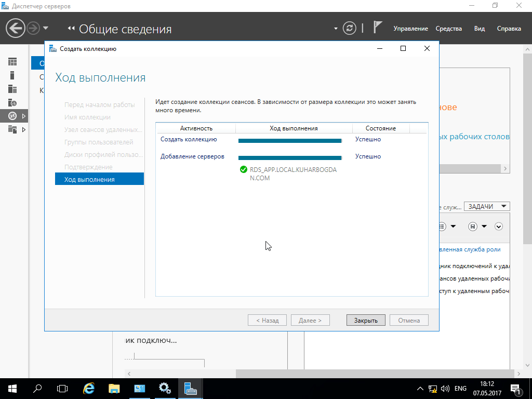Click the refresh icon in header
Screen dimensions: 532x399
(x=351, y=28)
